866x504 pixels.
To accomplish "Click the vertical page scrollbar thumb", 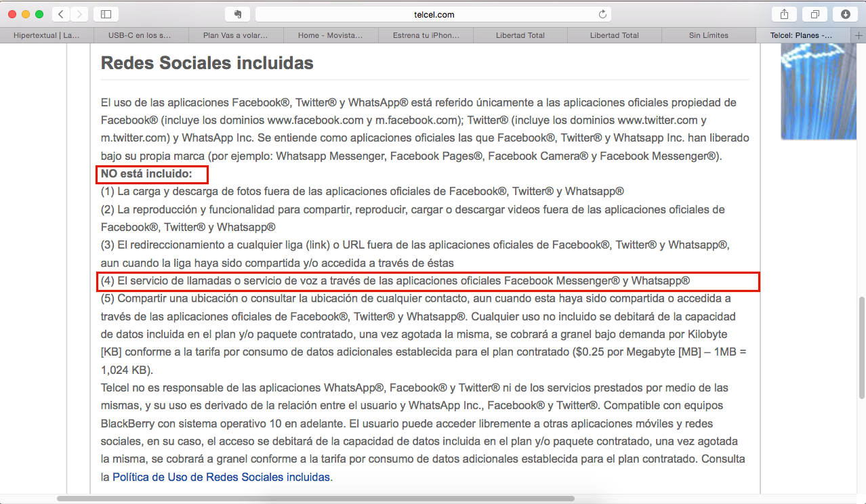I will [x=861, y=347].
